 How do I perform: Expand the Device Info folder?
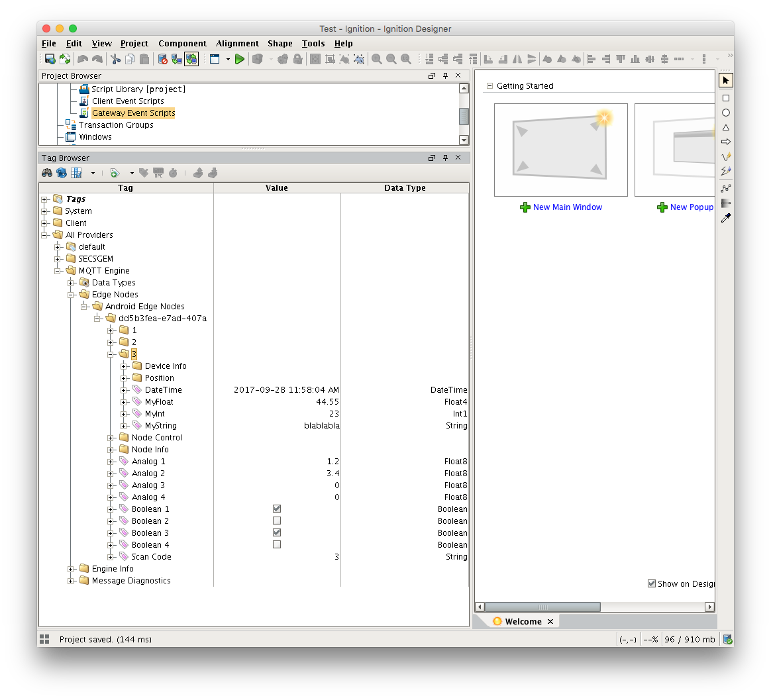(124, 366)
